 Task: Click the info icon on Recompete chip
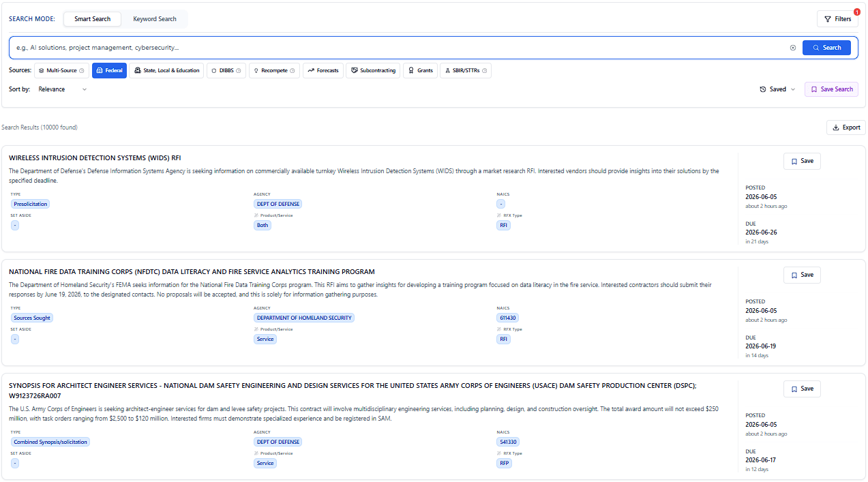(x=293, y=71)
